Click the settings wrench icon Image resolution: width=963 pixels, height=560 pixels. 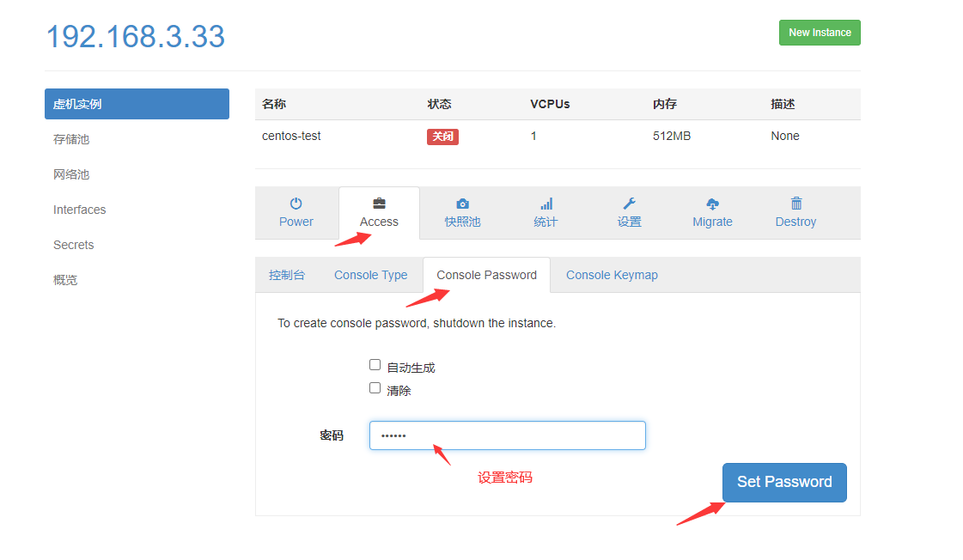tap(629, 204)
